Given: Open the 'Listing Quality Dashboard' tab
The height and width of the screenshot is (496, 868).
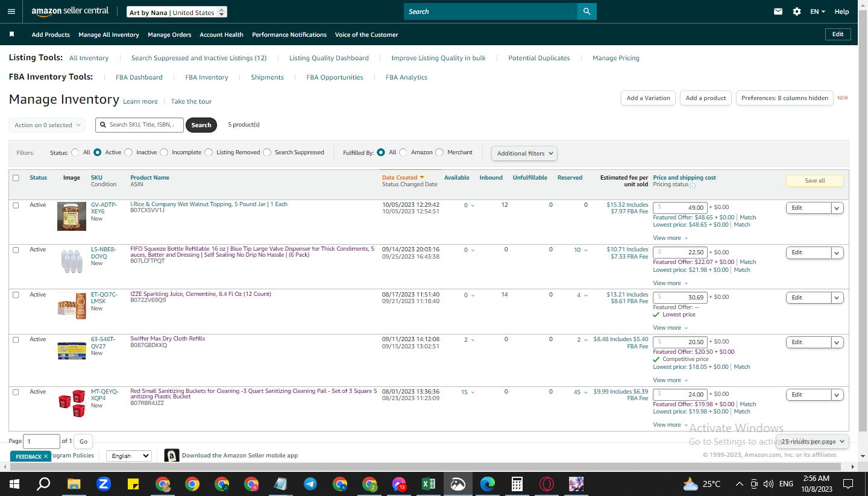Looking at the screenshot, I should coord(329,58).
